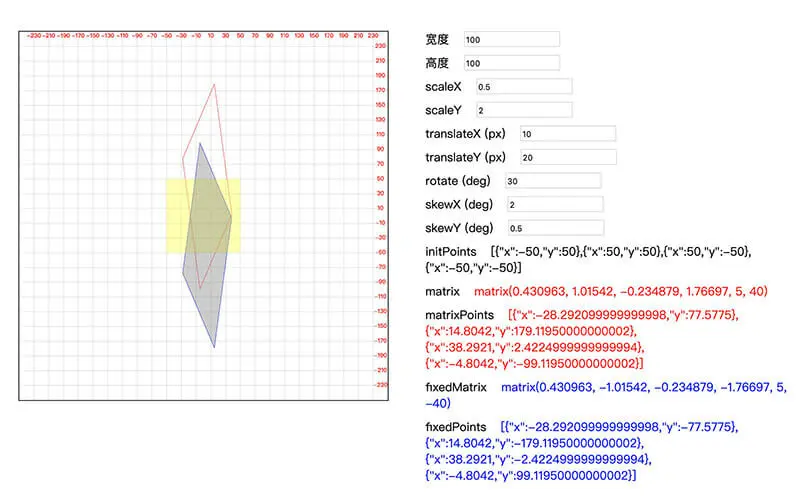800x504 pixels.
Task: Click the 宽度 label
Action: click(x=437, y=39)
